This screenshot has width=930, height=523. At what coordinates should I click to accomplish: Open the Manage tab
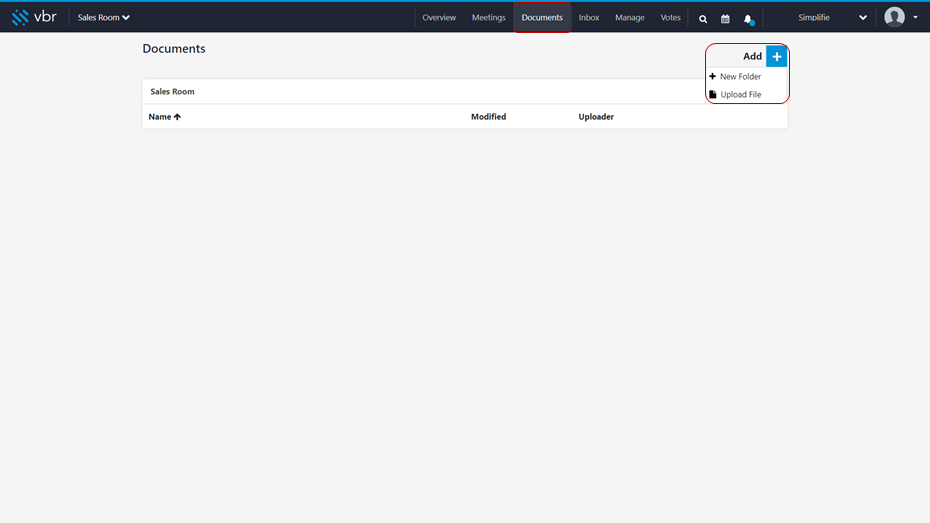pyautogui.click(x=629, y=17)
